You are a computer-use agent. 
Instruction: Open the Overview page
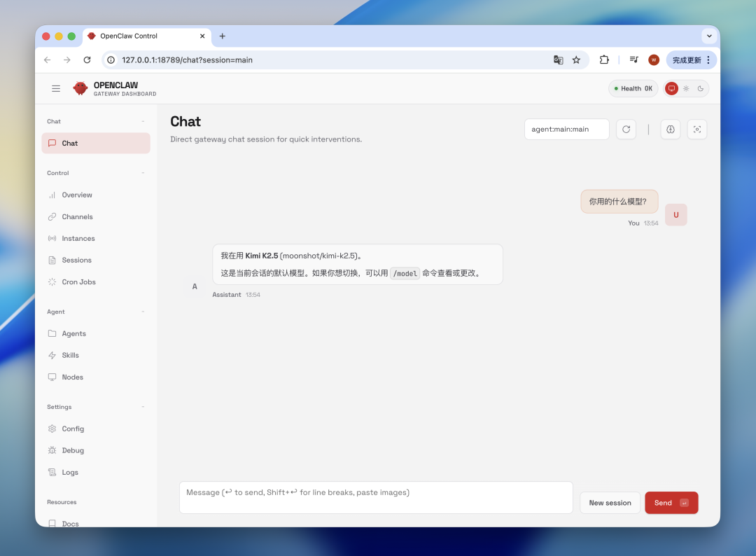pyautogui.click(x=77, y=195)
